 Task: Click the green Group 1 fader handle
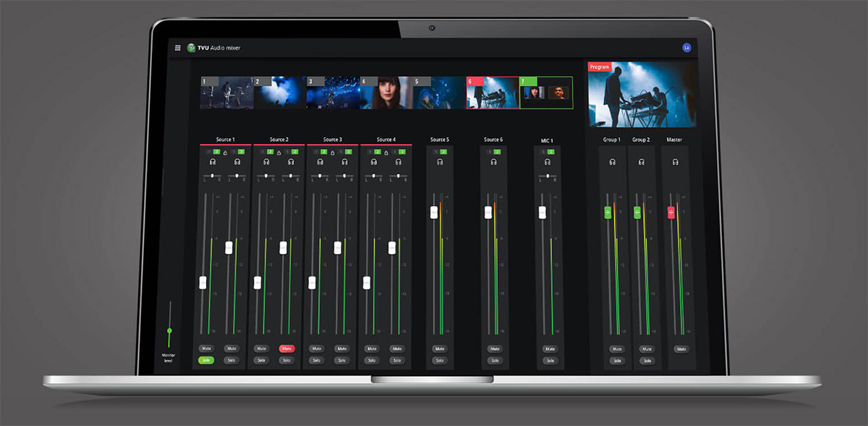pyautogui.click(x=608, y=212)
